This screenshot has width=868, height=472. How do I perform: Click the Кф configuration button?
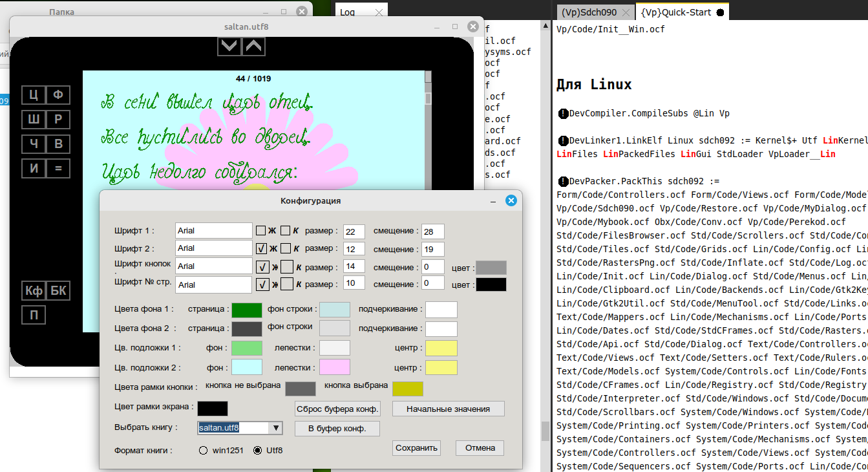click(33, 291)
